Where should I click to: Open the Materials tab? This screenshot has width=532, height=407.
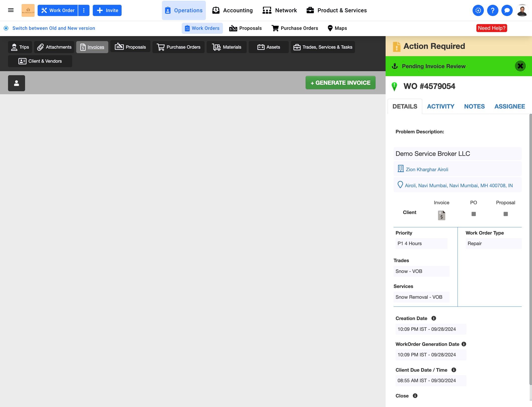pos(227,47)
